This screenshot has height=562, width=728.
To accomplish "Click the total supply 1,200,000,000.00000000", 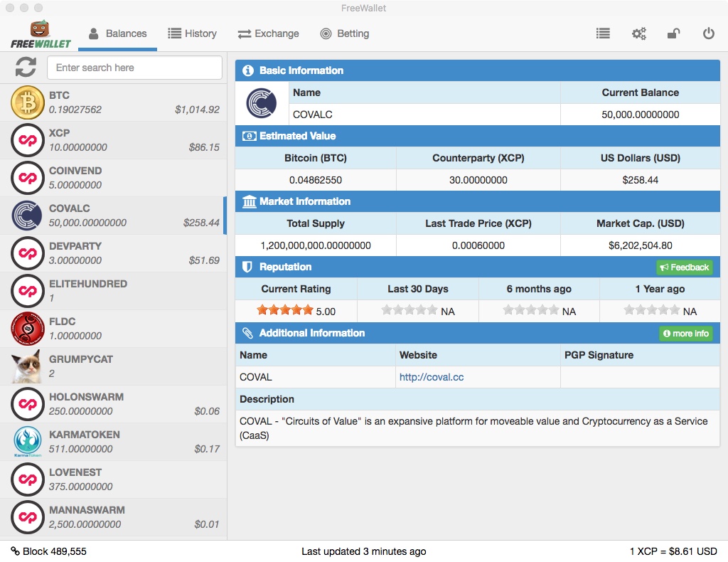I will pos(315,245).
